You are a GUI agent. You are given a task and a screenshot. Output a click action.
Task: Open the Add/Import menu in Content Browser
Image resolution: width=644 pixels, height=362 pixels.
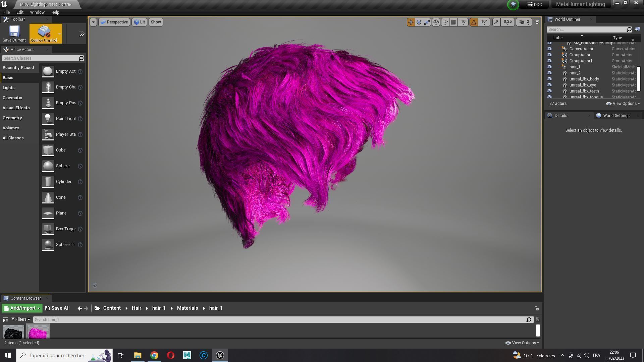click(x=21, y=308)
